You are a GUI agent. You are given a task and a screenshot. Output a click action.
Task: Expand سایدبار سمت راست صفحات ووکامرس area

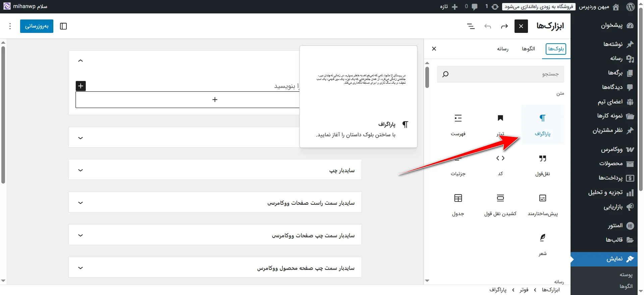tap(215, 202)
